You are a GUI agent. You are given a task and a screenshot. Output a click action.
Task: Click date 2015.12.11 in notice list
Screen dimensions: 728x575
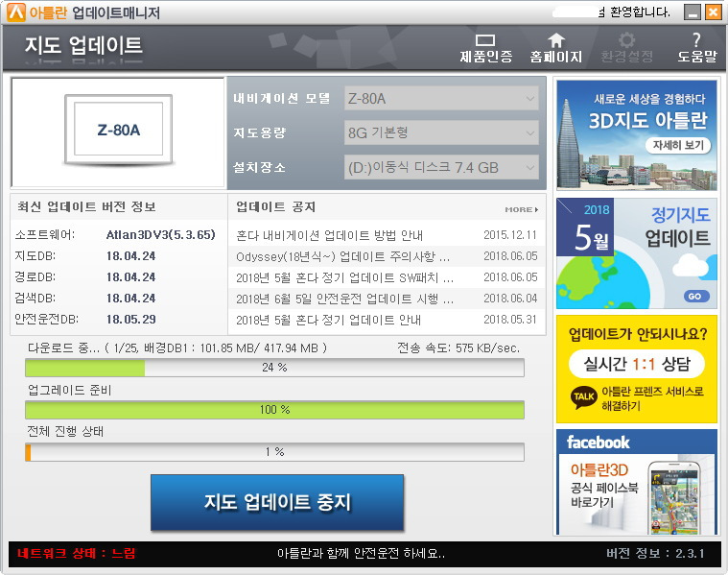pyautogui.click(x=510, y=235)
